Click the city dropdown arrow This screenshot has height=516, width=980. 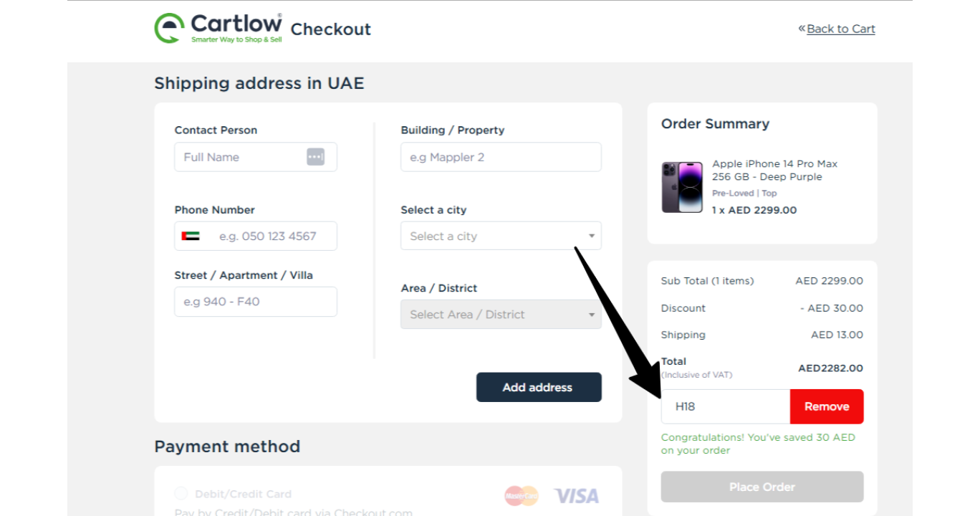point(592,236)
